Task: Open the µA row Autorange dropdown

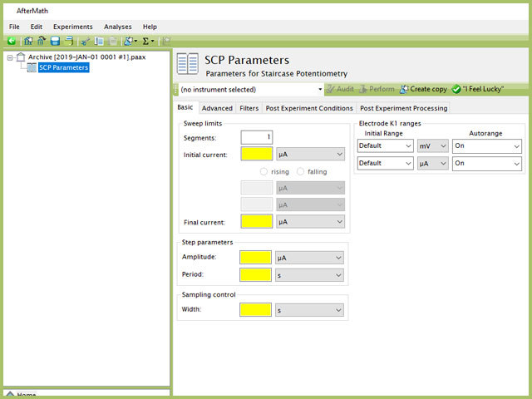Action: point(487,163)
